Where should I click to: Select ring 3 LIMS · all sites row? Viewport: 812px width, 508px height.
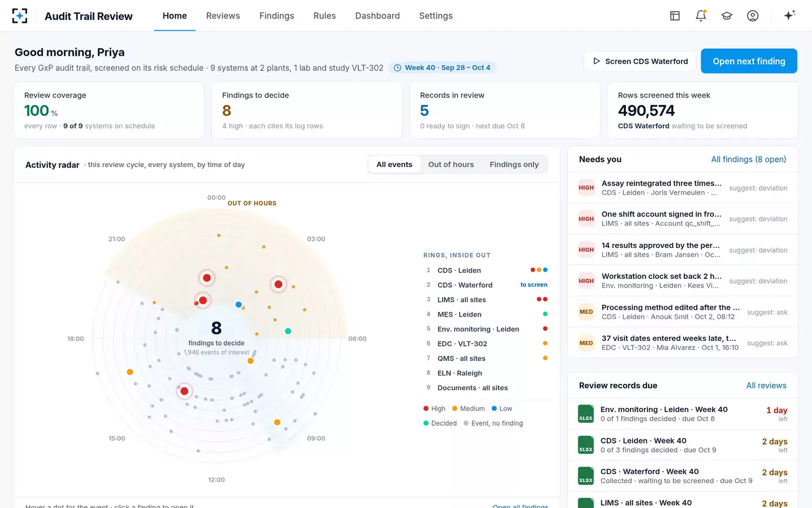pos(486,300)
